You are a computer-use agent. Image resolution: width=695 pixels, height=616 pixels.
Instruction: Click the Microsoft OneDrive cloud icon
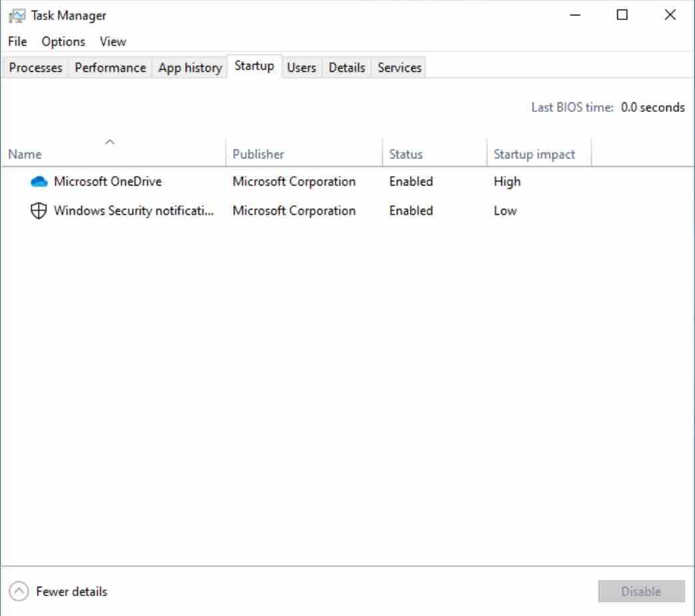coord(39,182)
